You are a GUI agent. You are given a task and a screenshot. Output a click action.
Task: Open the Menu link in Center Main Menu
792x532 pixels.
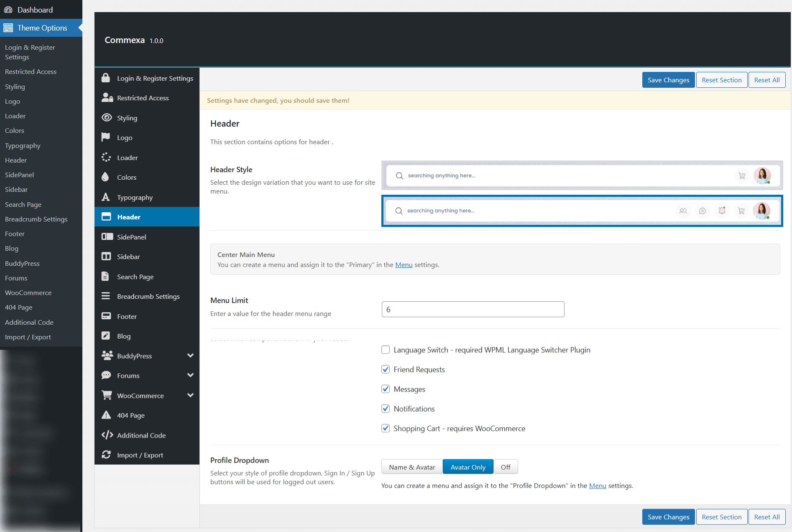(404, 265)
